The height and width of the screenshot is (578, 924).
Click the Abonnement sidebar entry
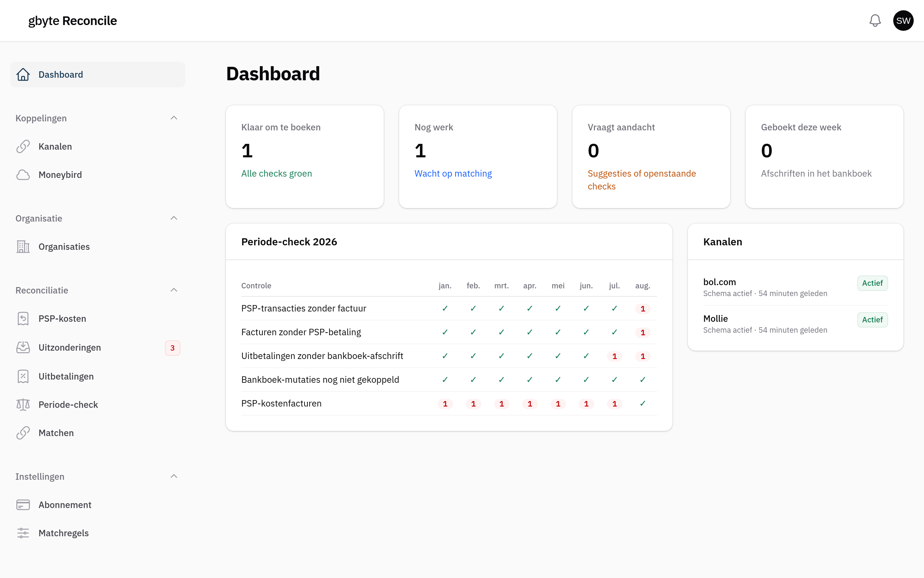(98, 504)
